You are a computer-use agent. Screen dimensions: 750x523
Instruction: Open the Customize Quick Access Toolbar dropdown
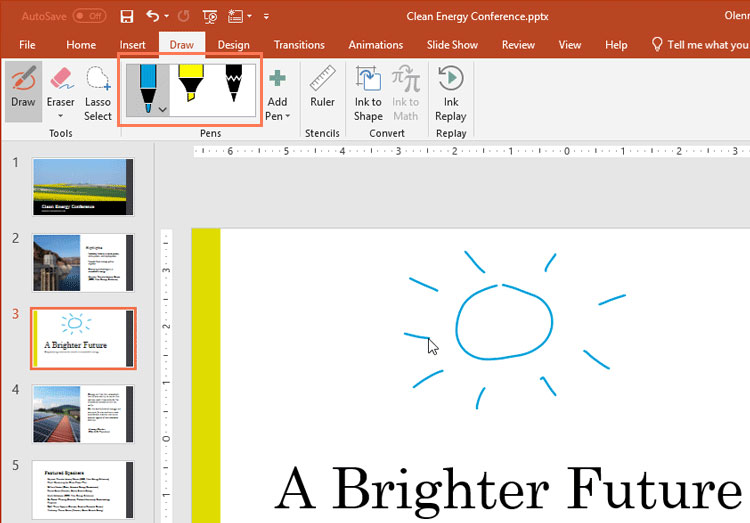[266, 17]
